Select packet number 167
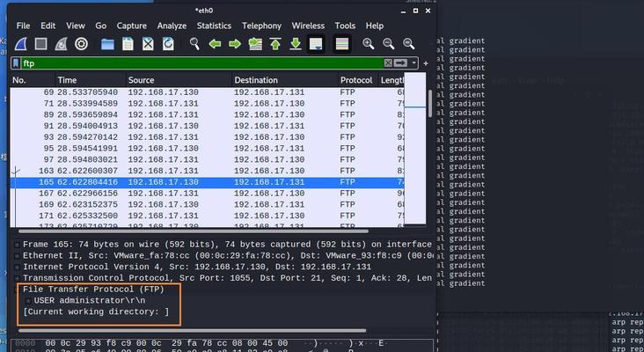Screen dimensions: 644x352 tap(207, 193)
